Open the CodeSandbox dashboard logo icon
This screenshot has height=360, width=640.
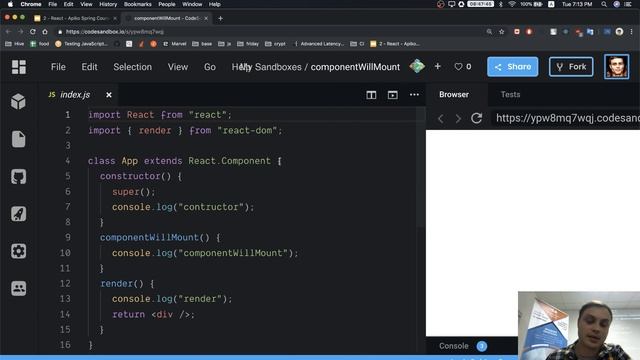coord(18,67)
